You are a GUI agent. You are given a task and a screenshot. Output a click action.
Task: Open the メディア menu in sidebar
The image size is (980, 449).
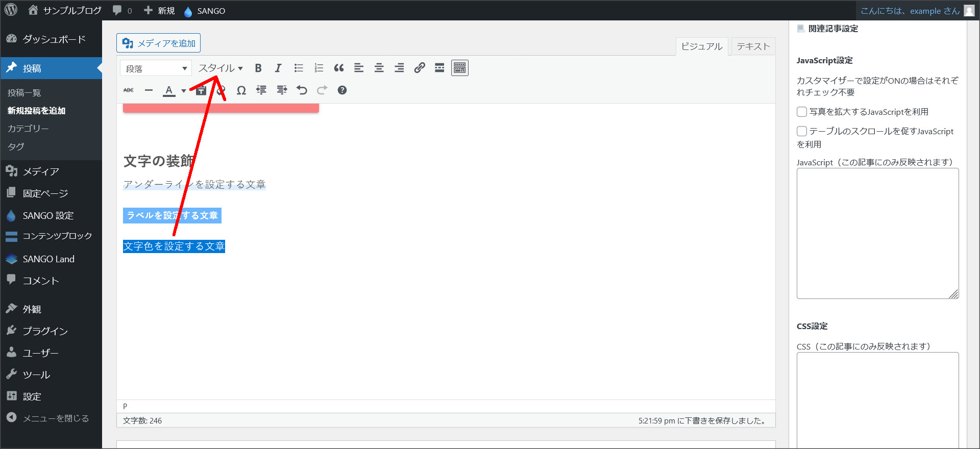coord(41,171)
